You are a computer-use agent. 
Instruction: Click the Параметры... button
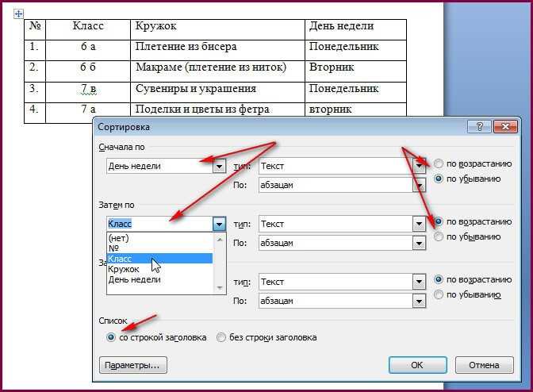tap(133, 365)
